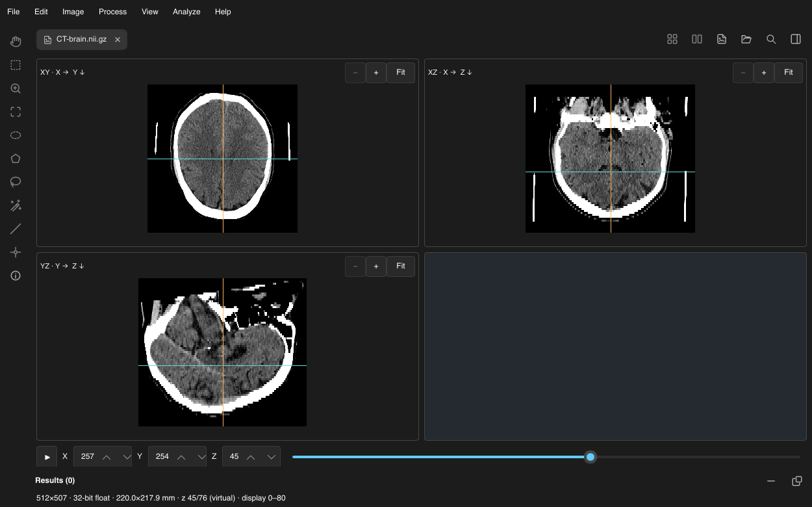Activate the Zoom magnifier tool in sidebar
This screenshot has height=507, width=812.
pyautogui.click(x=16, y=88)
